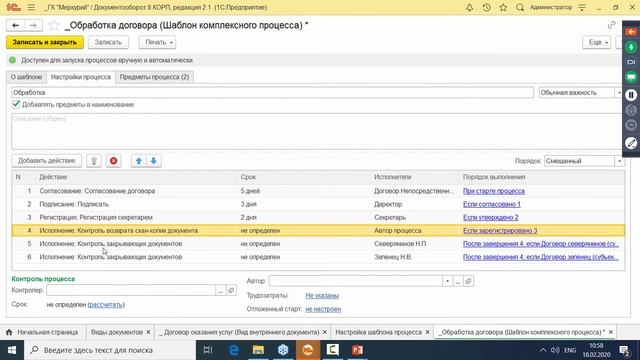Image resolution: width=640 pixels, height=360 pixels.
Task: Click pencil annotation icon in recorder sidebar
Action: tap(631, 143)
